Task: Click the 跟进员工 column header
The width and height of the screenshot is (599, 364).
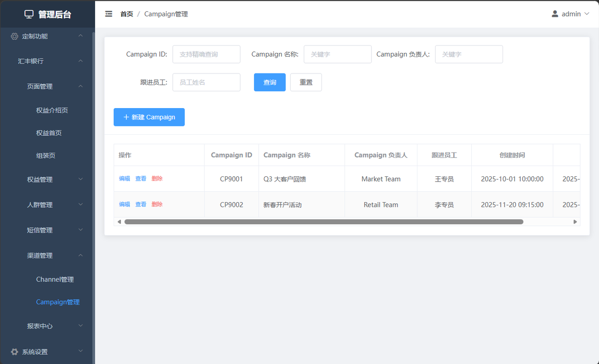Action: [x=444, y=155]
